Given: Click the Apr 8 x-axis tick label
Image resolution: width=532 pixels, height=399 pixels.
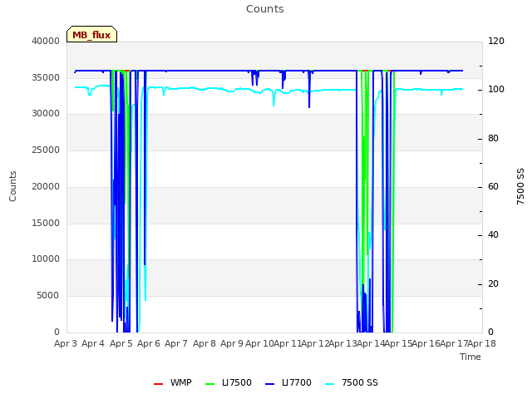Looking at the screenshot, I should pos(204,343).
